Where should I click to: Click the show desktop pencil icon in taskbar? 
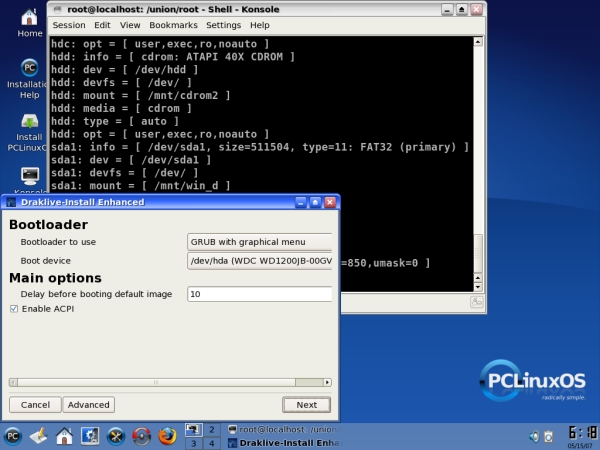(39, 436)
